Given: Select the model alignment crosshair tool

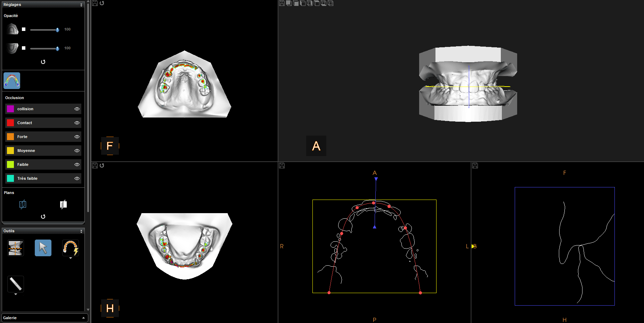Looking at the screenshot, I should 16,248.
